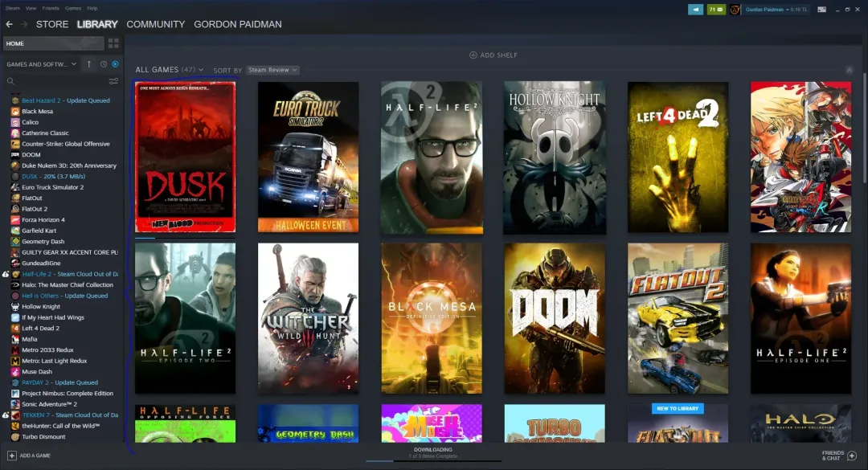Click the Turbo Dismount sidebar icon
Screen dimensions: 868x470
pyautogui.click(x=15, y=437)
